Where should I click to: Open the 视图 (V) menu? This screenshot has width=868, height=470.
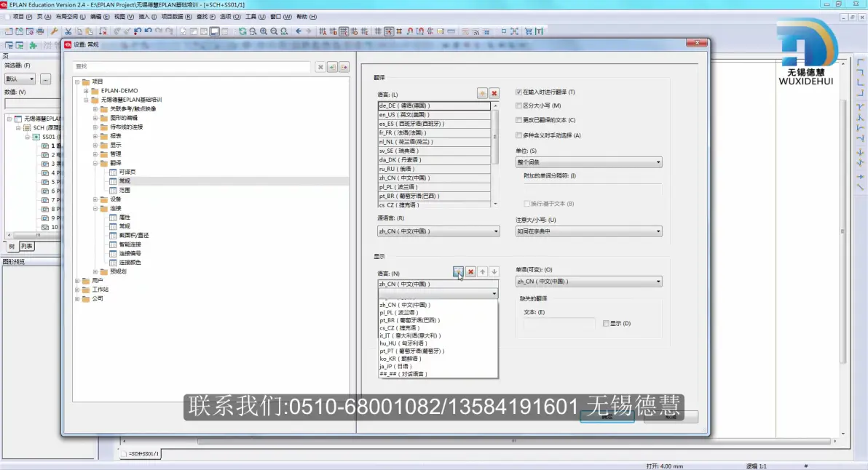coord(124,17)
